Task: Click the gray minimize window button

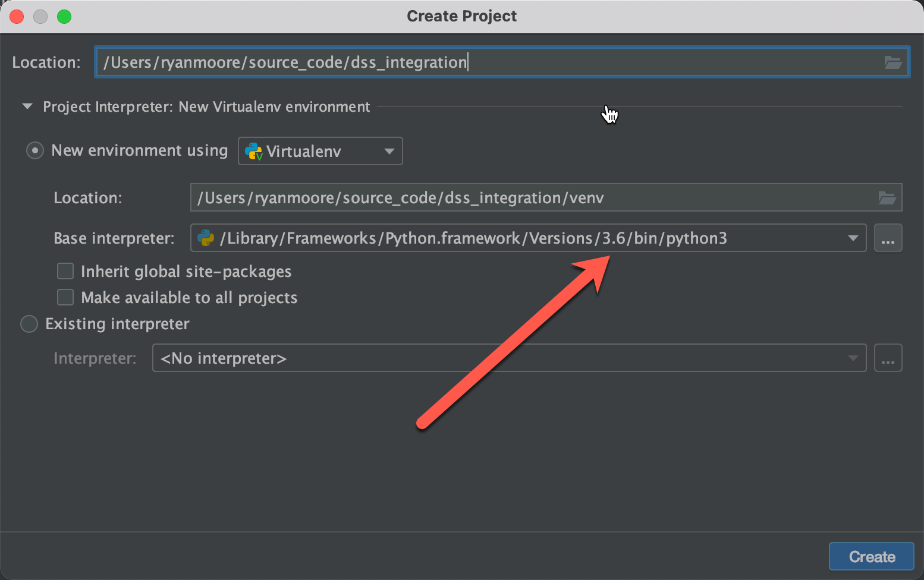Action: tap(40, 17)
